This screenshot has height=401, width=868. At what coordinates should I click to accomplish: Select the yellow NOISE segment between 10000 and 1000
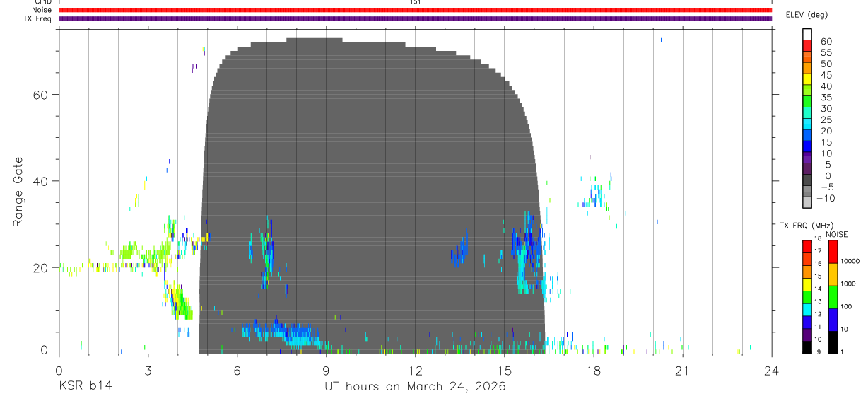833,274
